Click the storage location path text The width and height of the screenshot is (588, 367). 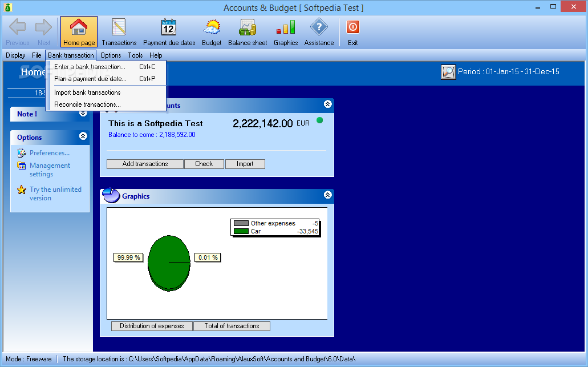click(x=209, y=359)
